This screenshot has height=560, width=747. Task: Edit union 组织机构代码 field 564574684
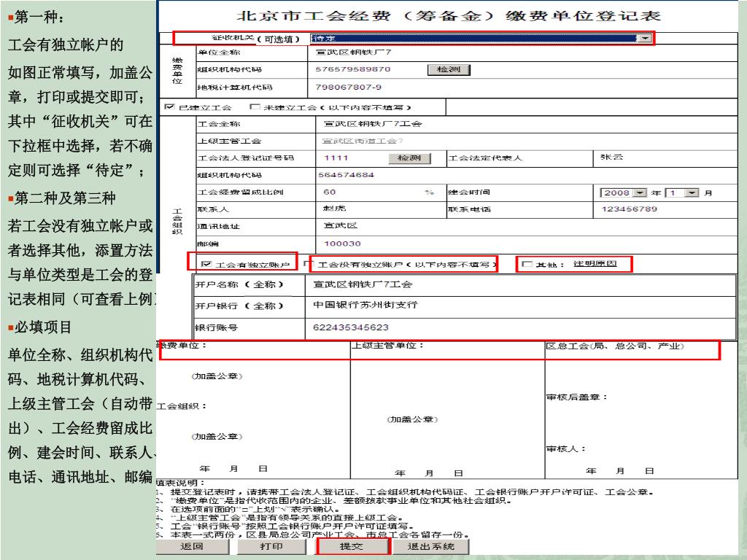pos(527,175)
